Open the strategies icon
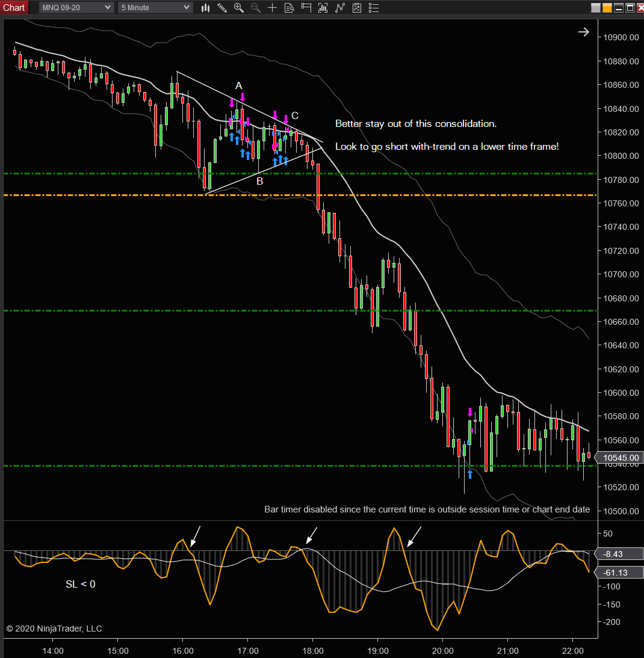The width and height of the screenshot is (644, 658). (357, 8)
